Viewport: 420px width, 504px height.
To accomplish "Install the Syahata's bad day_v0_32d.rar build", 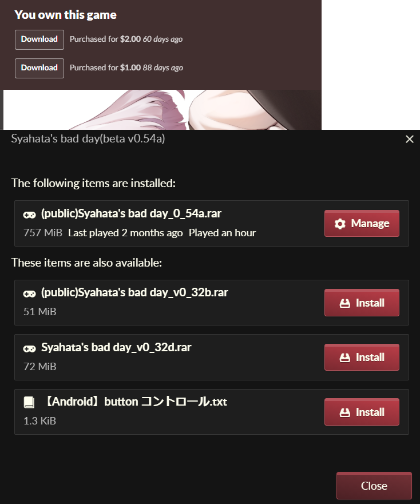I will coord(362,357).
